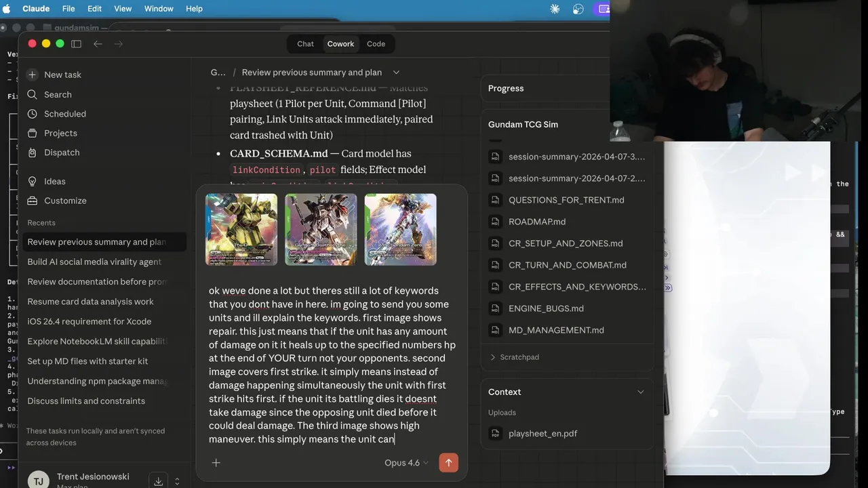Open recent Review documentation before pro...
Screen dimensions: 868x488
(x=103, y=281)
